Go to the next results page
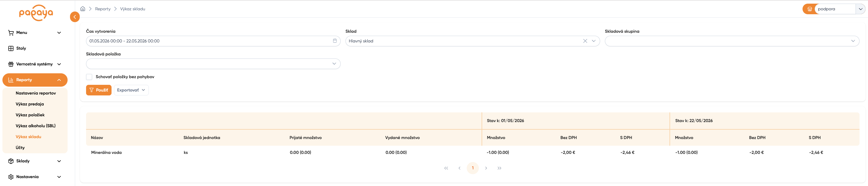Viewport: 868px width, 186px height. (x=486, y=168)
